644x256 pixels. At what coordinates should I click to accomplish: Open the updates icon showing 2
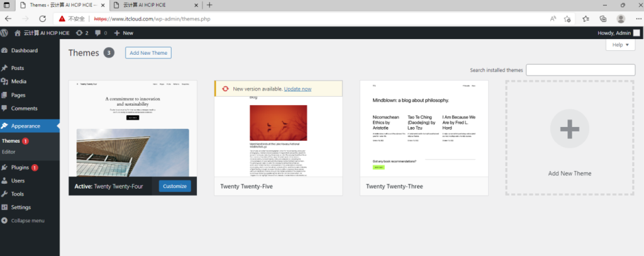[82, 33]
